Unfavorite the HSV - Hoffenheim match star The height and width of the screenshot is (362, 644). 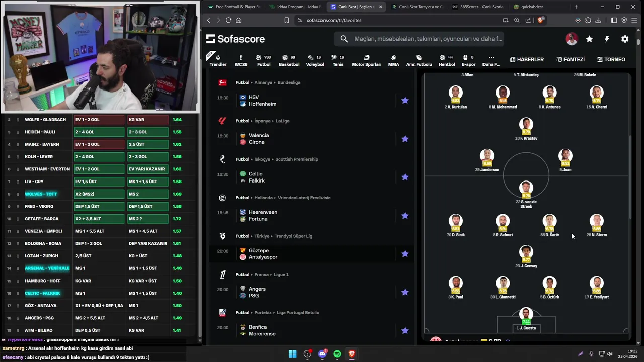(405, 100)
